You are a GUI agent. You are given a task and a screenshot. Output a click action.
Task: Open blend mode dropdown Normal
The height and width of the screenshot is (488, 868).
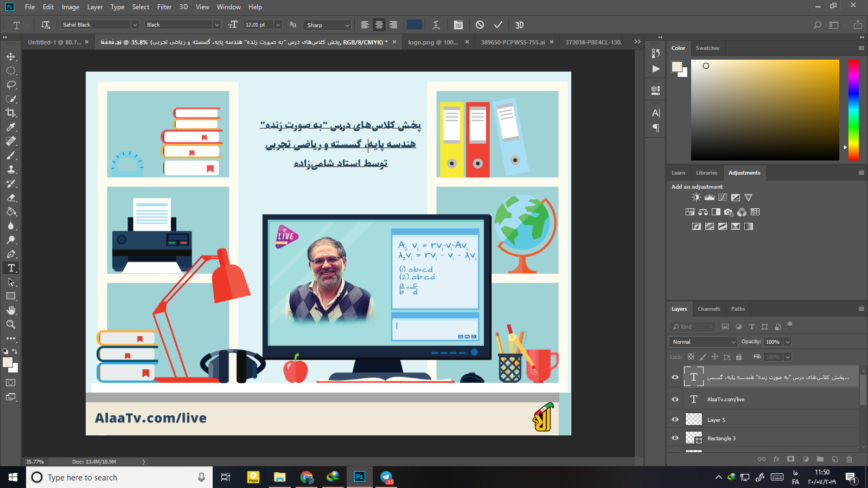click(x=703, y=342)
